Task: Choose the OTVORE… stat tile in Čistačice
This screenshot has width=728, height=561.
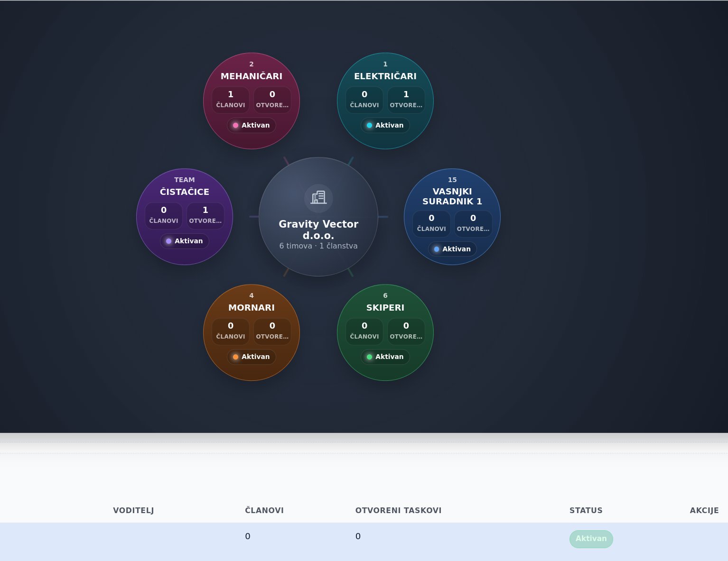Action: (x=205, y=215)
